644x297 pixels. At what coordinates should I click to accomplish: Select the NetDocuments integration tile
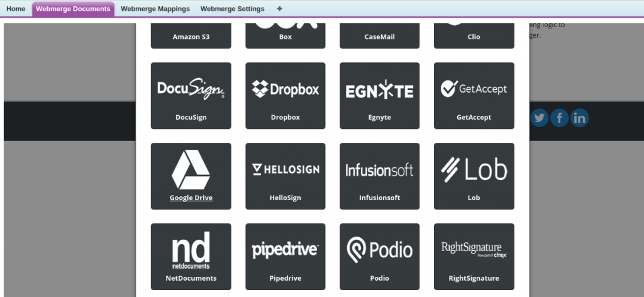(x=191, y=257)
